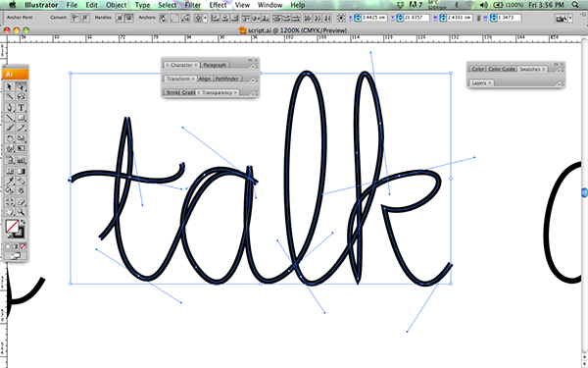588x368 pixels.
Task: Select the Hand tool
Action: (10, 212)
